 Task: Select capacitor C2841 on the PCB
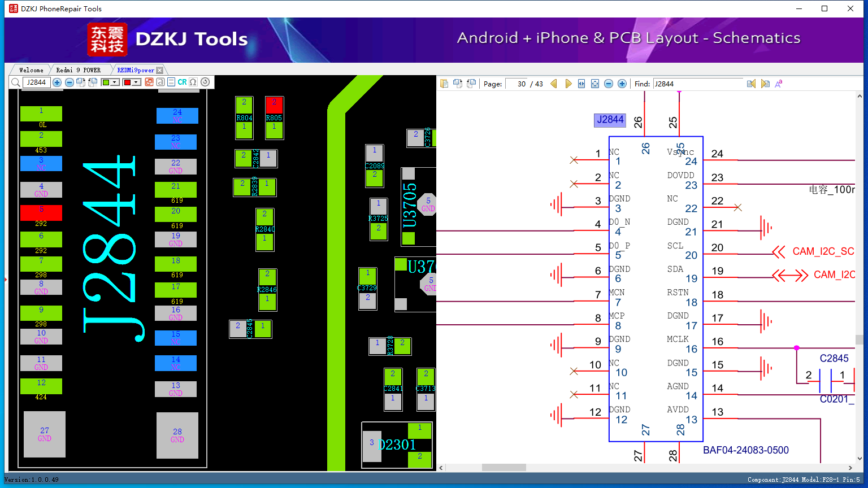tap(393, 389)
